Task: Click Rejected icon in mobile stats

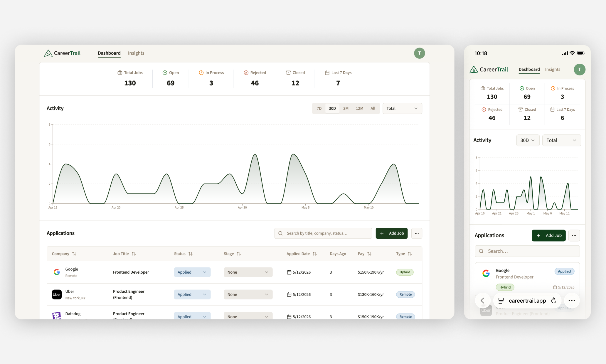Action: pyautogui.click(x=484, y=109)
